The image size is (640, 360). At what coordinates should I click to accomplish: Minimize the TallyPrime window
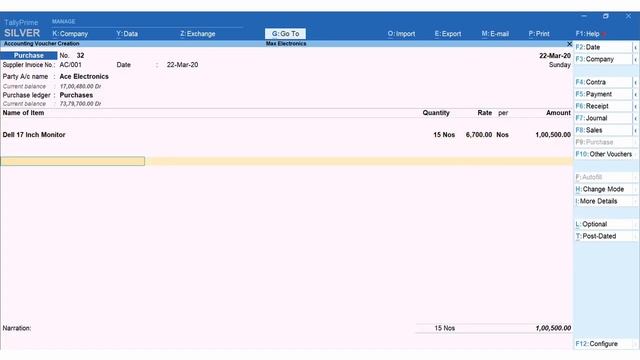[584, 16]
